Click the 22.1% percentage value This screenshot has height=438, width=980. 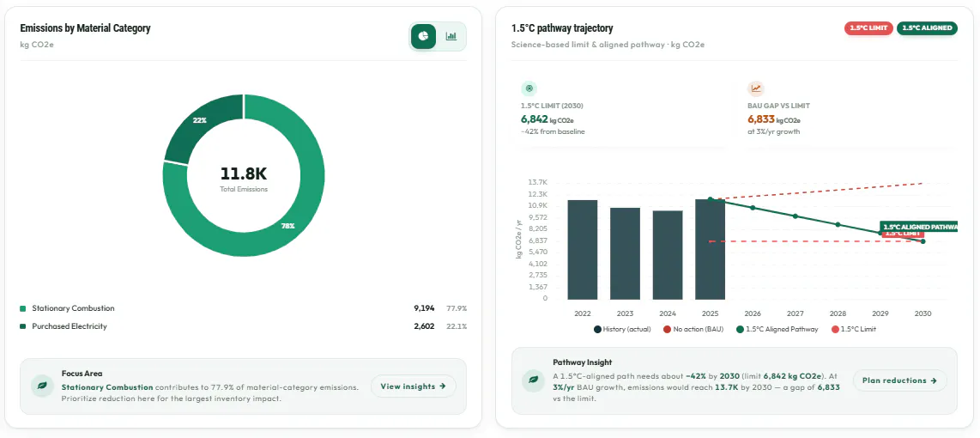point(457,326)
